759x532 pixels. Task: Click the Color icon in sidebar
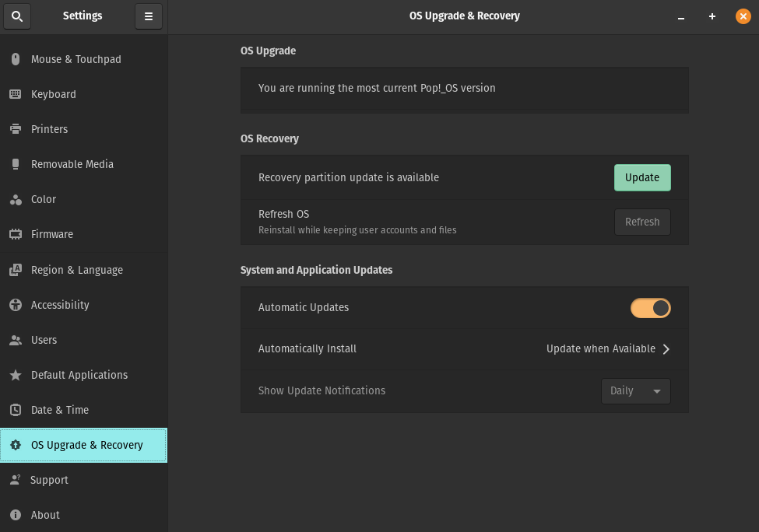16,199
